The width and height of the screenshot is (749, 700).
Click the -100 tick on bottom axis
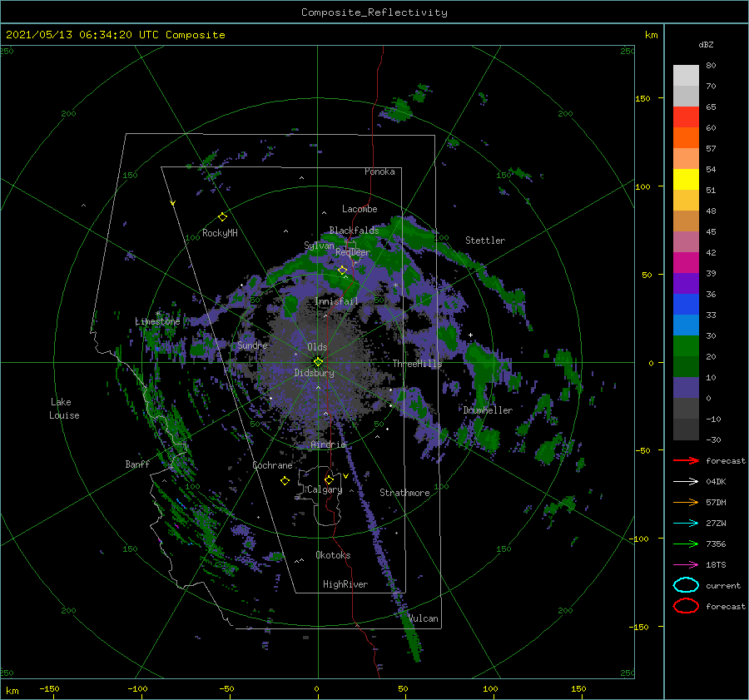(x=137, y=688)
